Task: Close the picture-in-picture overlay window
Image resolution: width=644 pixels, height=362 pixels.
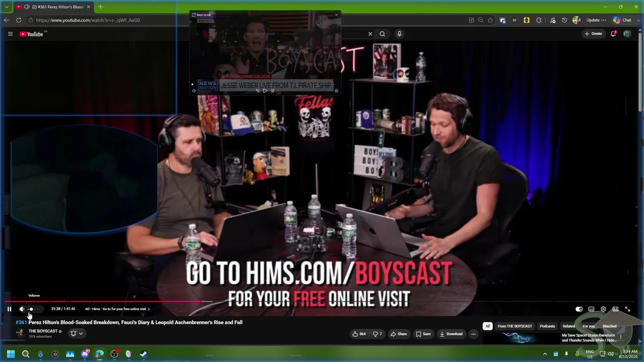Action: click(x=337, y=15)
